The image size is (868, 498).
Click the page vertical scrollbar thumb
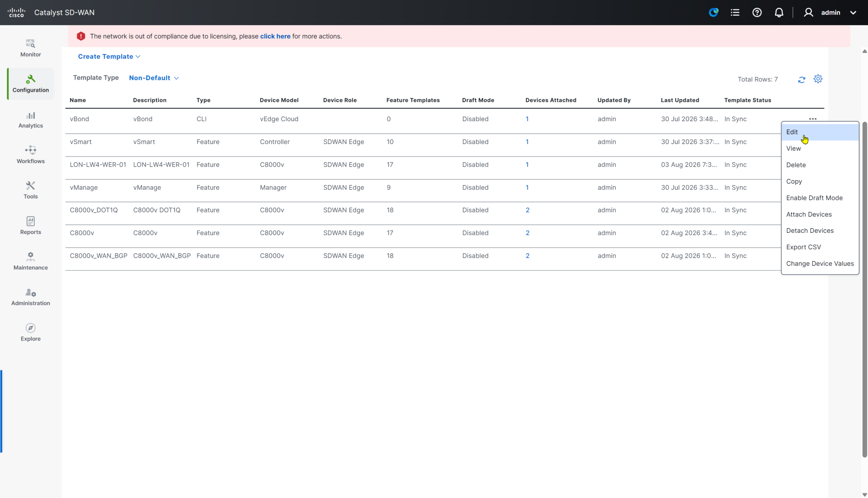click(865, 289)
